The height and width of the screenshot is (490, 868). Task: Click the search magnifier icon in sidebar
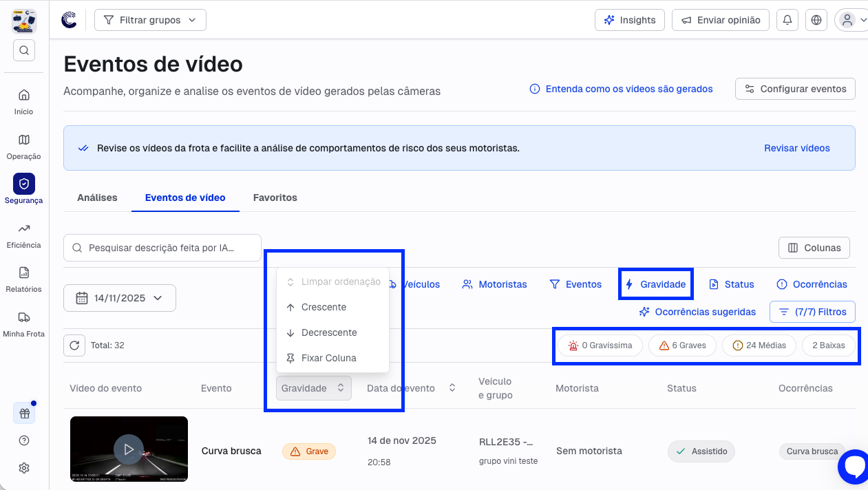[24, 50]
